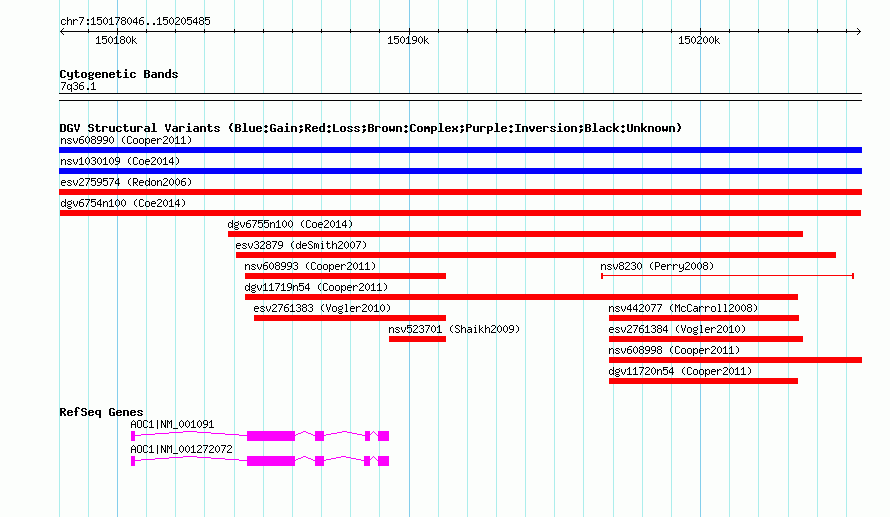Click the red bar of dgv11720n54
Viewport: 890px width, 517px height.
coord(703,381)
